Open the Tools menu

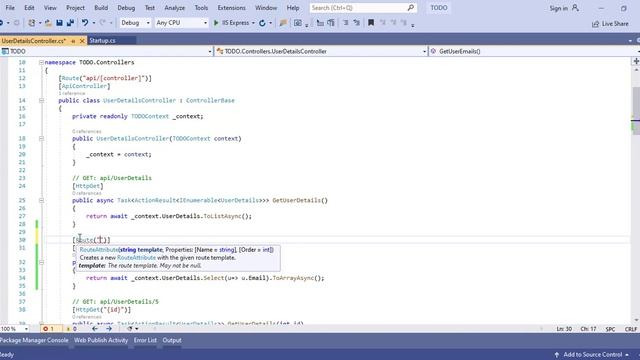(201, 8)
